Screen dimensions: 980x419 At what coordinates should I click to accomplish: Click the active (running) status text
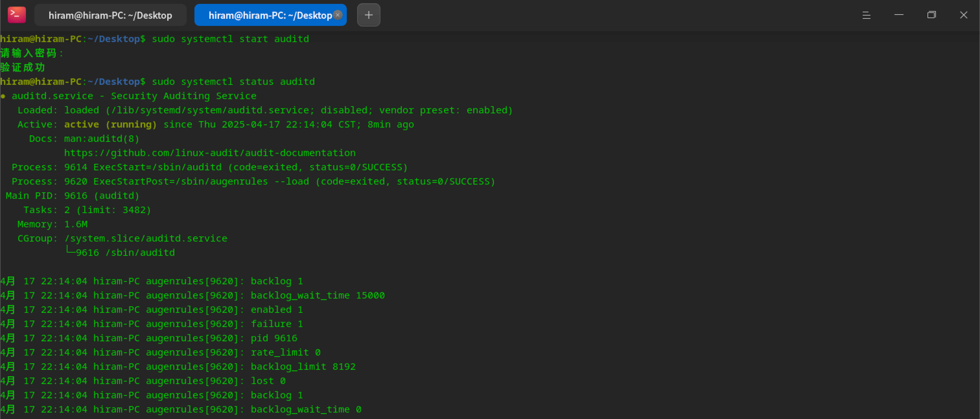coord(110,124)
